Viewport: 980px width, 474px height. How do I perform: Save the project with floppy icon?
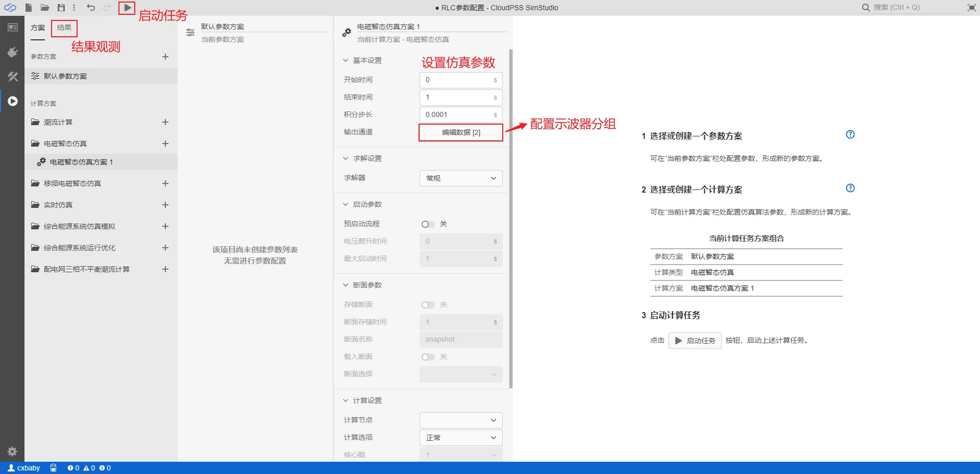61,8
